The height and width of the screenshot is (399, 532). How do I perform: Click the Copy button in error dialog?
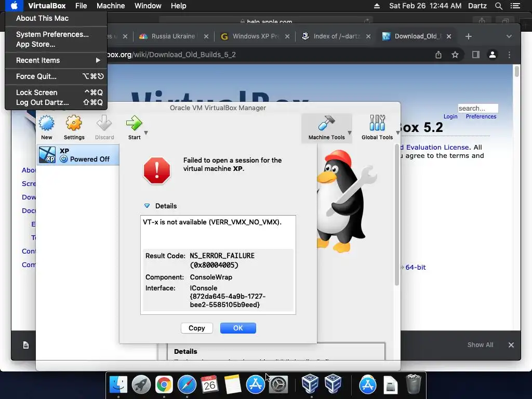click(197, 328)
